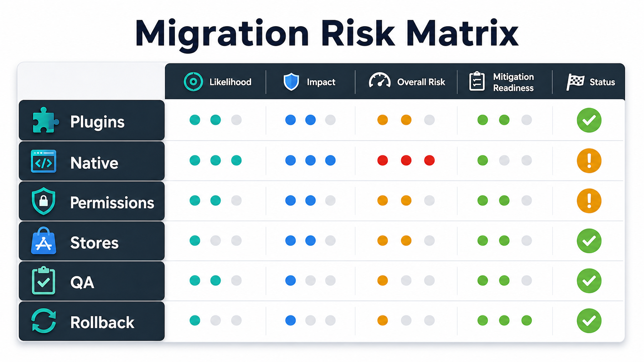Click the Stores green checkmark status
This screenshot has height=362, width=644.
(589, 240)
